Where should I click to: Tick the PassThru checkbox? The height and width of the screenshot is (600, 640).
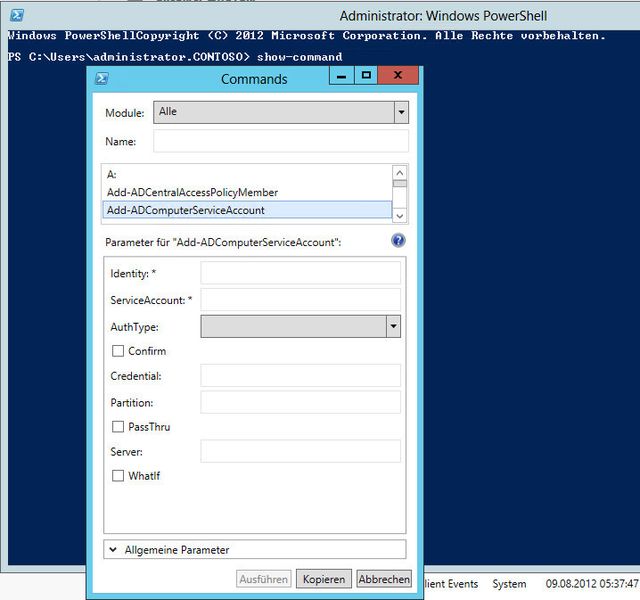118,427
